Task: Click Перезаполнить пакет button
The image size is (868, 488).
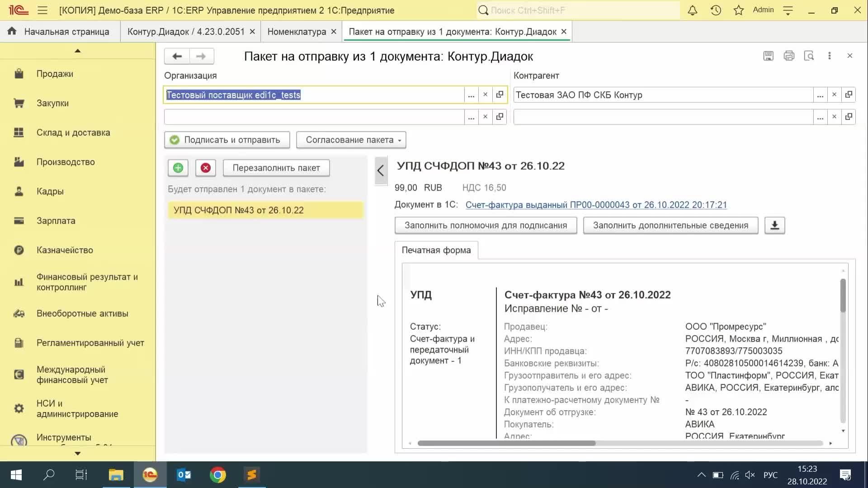Action: (276, 168)
